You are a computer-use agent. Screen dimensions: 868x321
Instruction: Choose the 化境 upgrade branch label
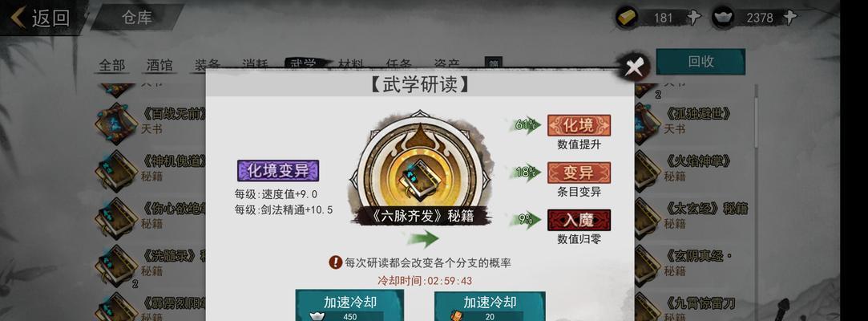579,125
